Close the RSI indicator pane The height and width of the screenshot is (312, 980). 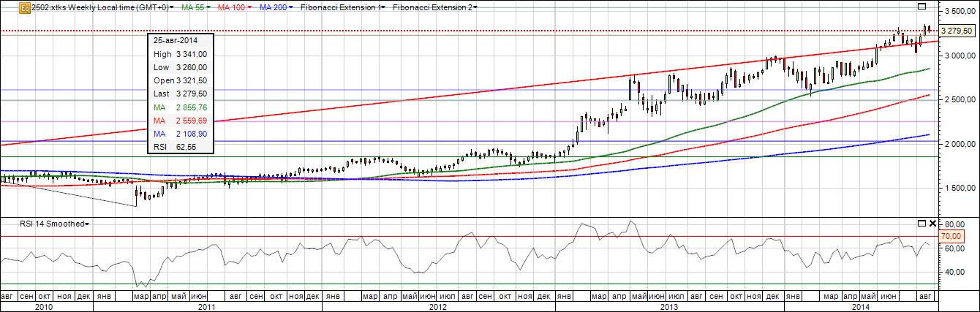point(932,222)
